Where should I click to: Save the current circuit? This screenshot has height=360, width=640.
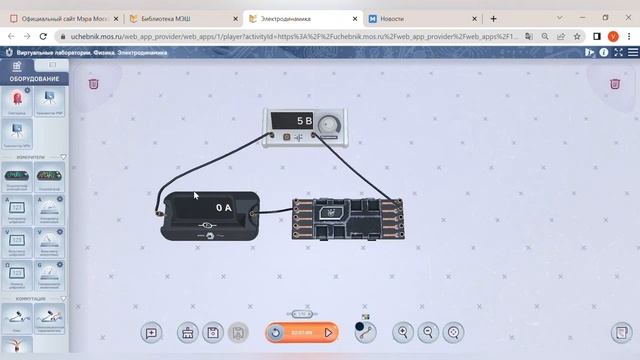[213, 333]
